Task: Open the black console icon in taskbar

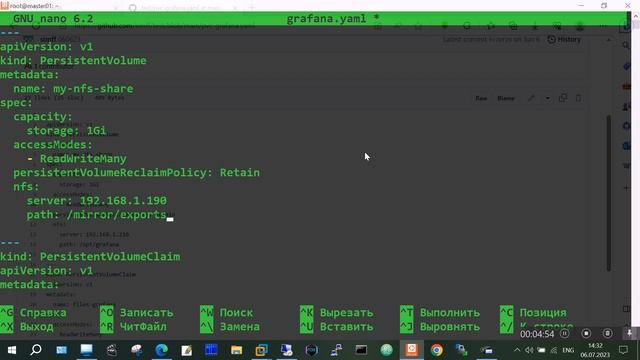Action: click(361, 350)
